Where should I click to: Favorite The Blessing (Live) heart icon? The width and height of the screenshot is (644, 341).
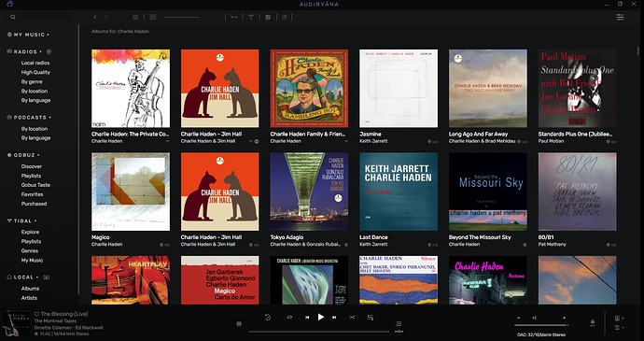click(36, 314)
